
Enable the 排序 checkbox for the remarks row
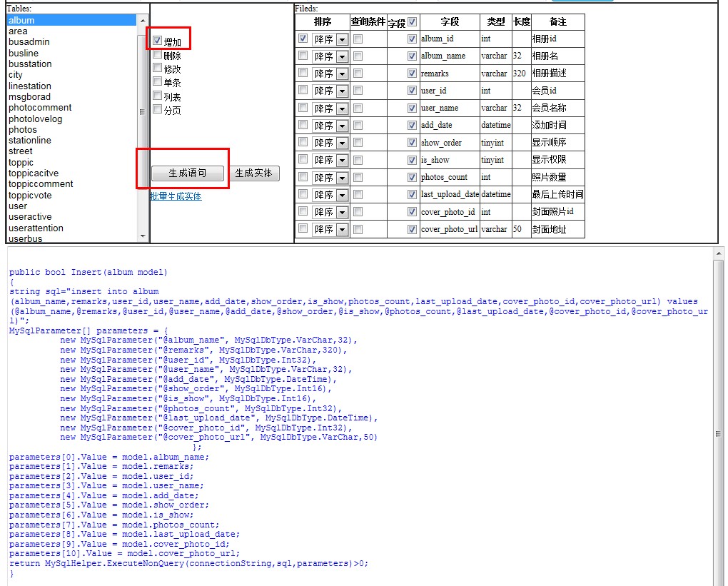303,73
